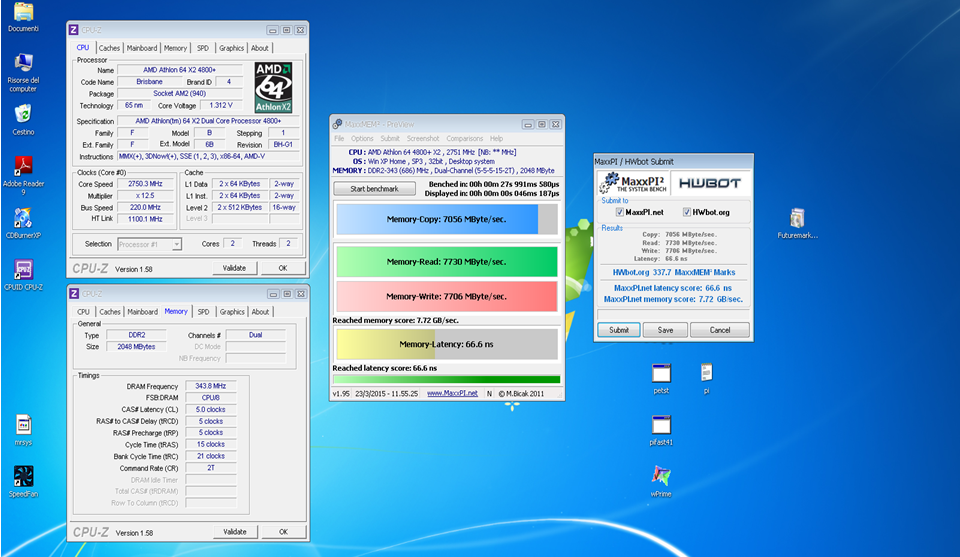Click the MaxxMEM² window title icon

[x=337, y=124]
